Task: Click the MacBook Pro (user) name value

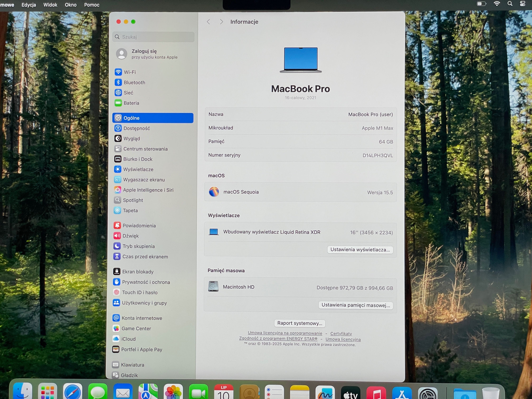Action: coord(370,115)
